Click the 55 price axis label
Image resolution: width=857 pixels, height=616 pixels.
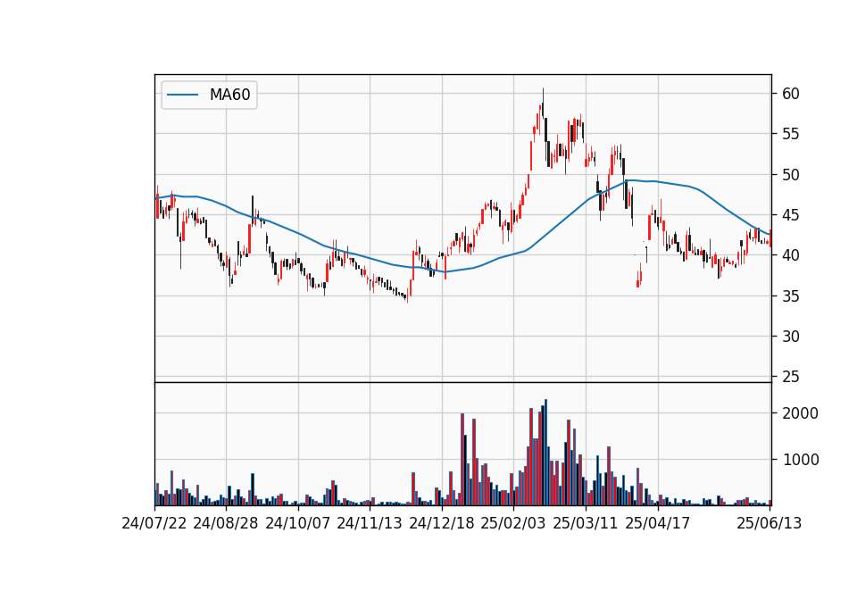click(x=790, y=135)
